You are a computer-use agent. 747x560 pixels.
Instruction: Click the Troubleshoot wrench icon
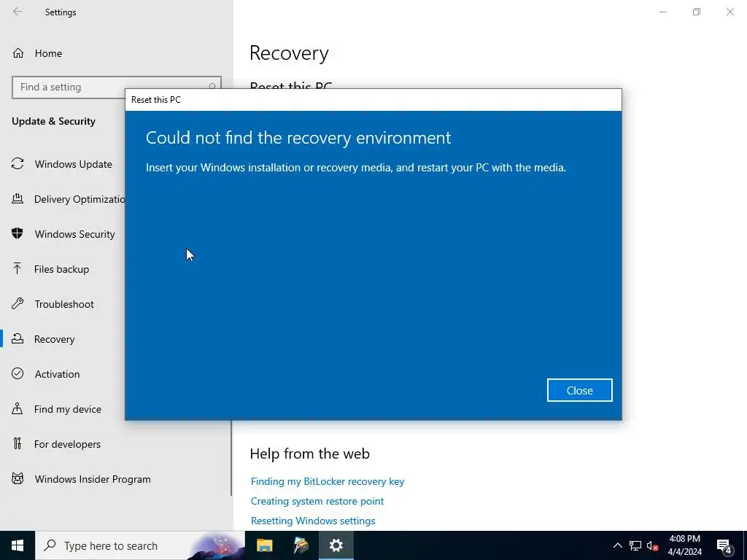coord(18,304)
